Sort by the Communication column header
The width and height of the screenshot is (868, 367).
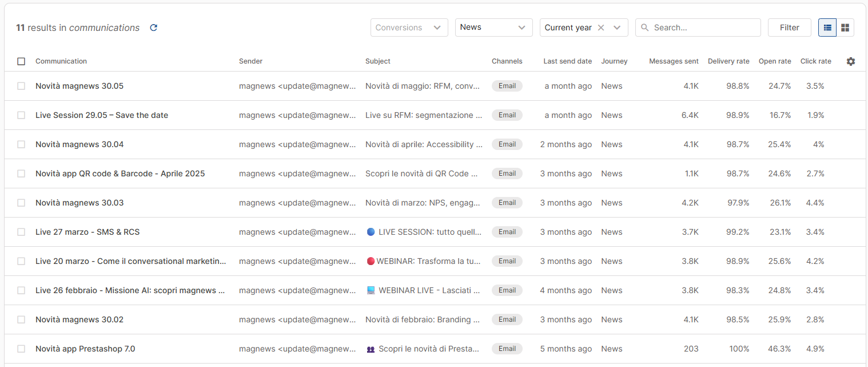pyautogui.click(x=61, y=61)
